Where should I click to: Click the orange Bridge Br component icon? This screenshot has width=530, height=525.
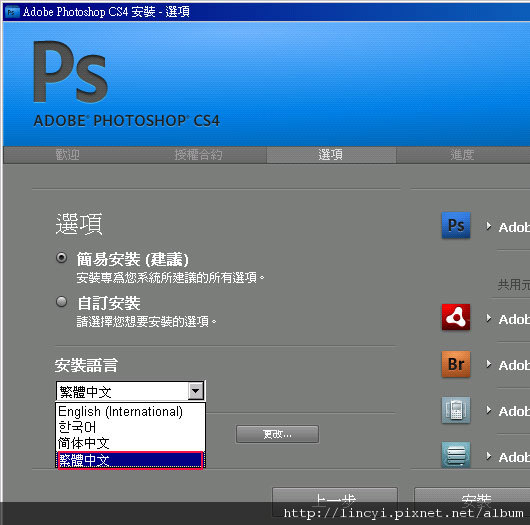456,364
